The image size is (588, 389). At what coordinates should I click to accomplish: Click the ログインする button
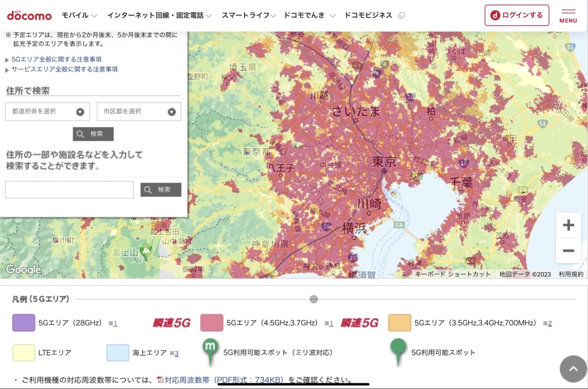tap(517, 15)
